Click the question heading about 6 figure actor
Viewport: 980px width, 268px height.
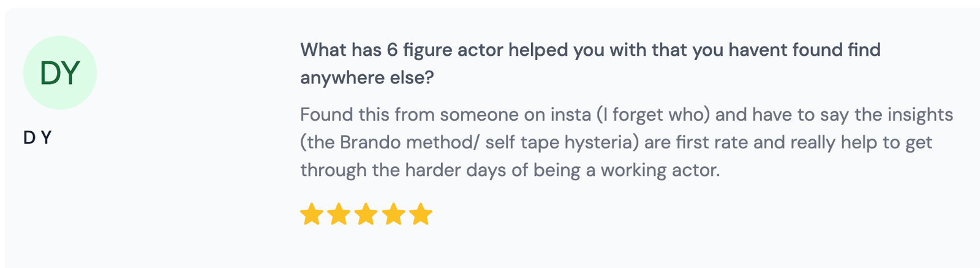590,50
